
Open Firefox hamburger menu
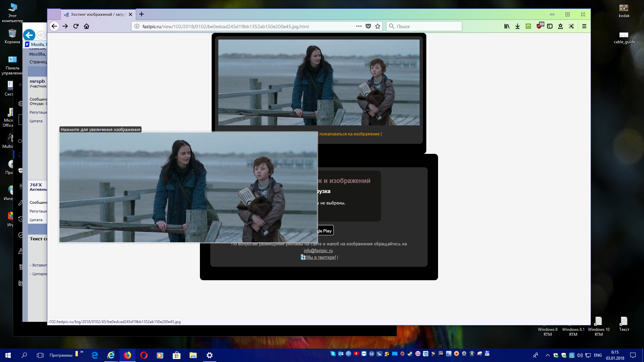(584, 26)
